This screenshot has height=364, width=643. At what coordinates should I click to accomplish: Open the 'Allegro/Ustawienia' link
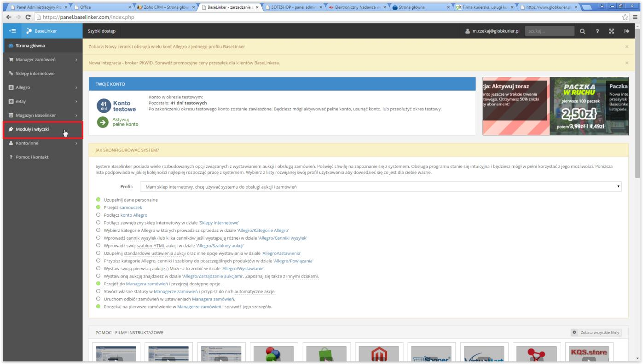coord(281,253)
